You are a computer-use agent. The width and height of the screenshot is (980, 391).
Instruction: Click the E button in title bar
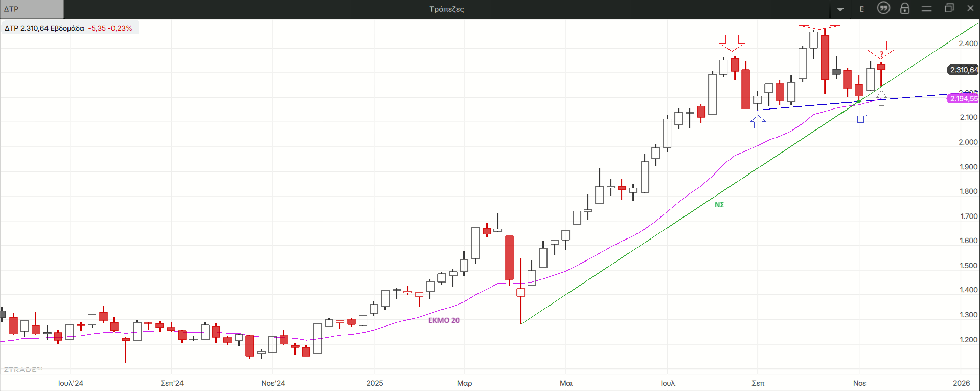click(862, 9)
